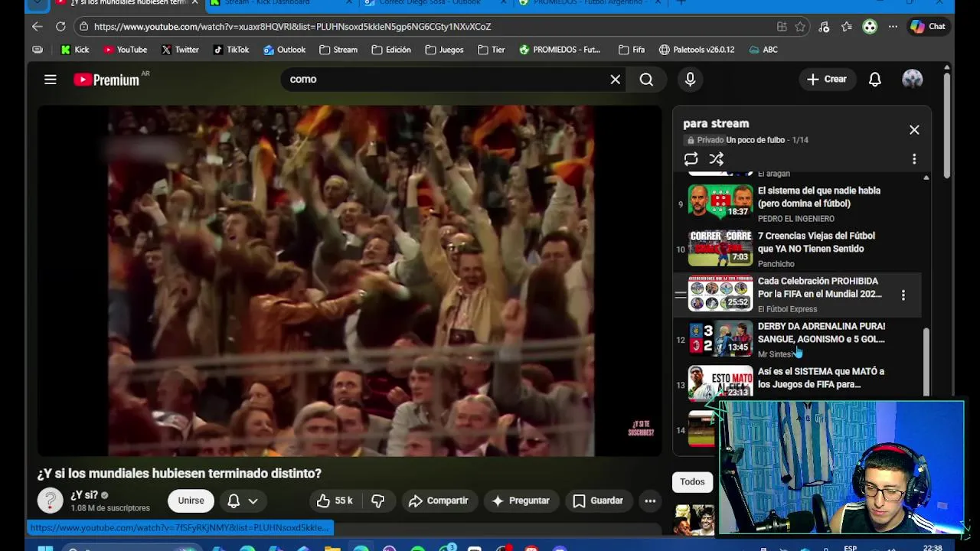Close the 'para stream' playlist panel

914,130
